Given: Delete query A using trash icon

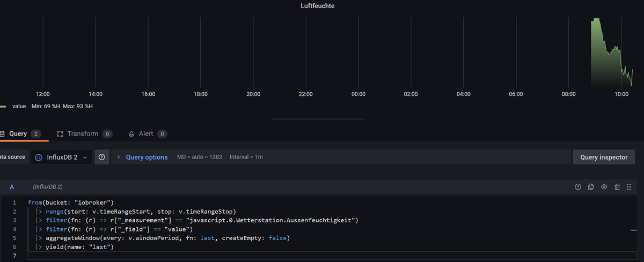Looking at the screenshot, I should (617, 187).
